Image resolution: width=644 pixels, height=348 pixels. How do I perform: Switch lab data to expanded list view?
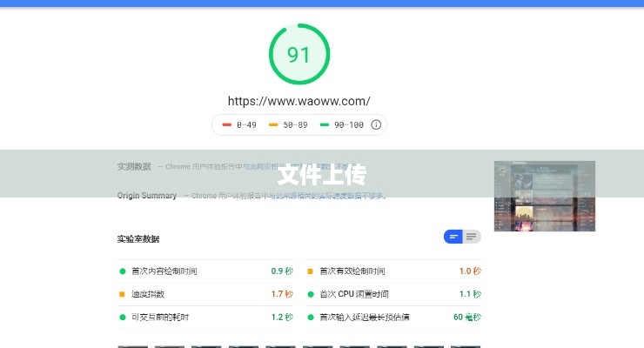click(x=472, y=237)
